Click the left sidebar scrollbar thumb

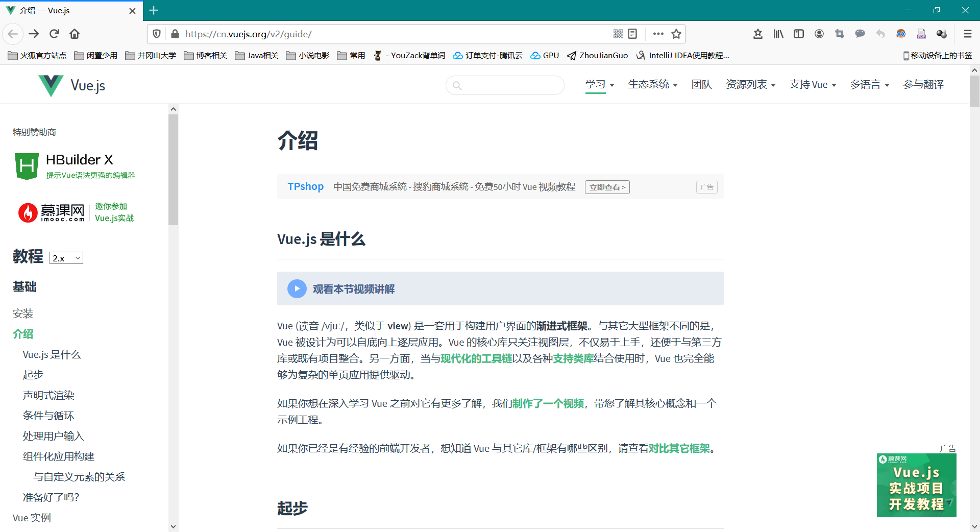click(173, 168)
